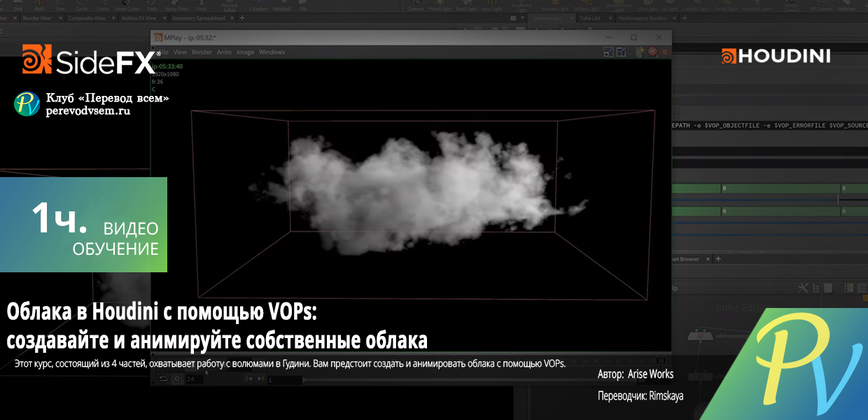Viewport: 868px width, 420px height.
Task: Select the Camera shelf tool
Action: [x=416, y=6]
